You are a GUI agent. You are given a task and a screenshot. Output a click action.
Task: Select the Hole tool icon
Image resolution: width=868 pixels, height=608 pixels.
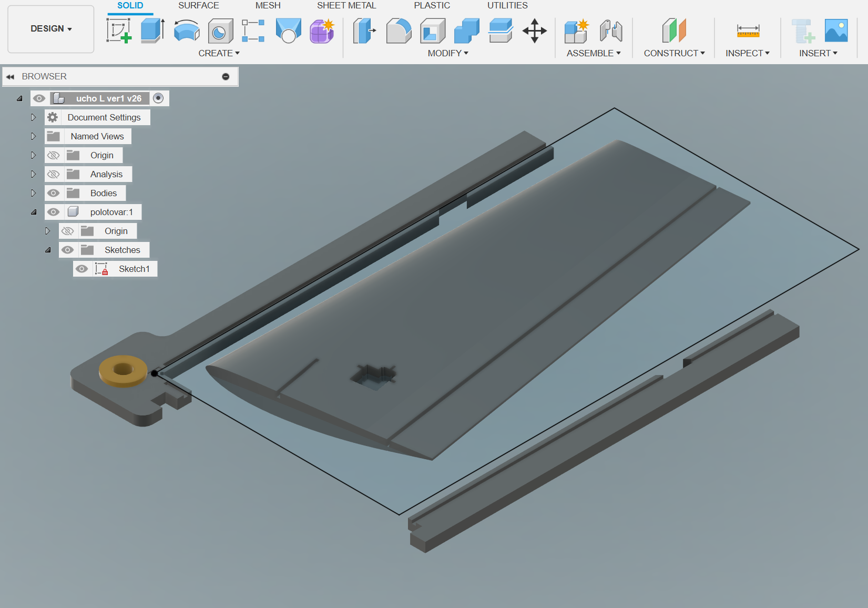[x=220, y=31]
